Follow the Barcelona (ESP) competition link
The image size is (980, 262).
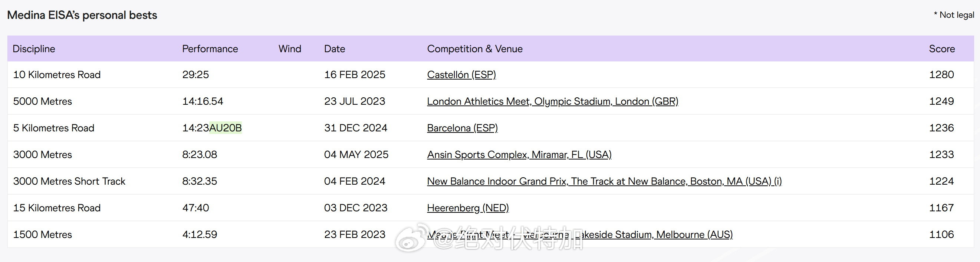point(462,128)
